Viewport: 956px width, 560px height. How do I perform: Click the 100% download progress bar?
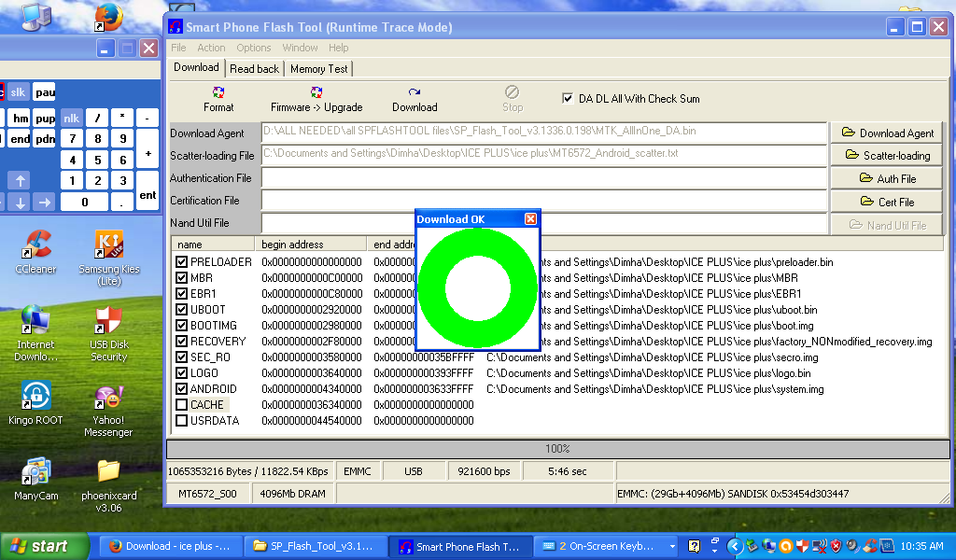pos(558,449)
